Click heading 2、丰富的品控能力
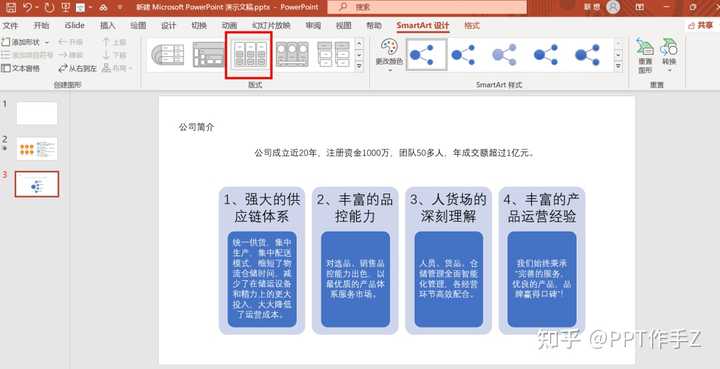 [355, 208]
